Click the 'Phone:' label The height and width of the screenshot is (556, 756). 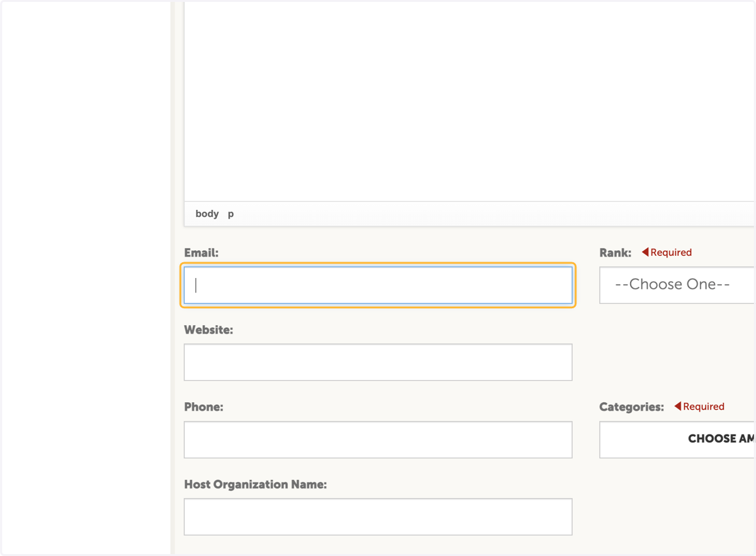203,407
